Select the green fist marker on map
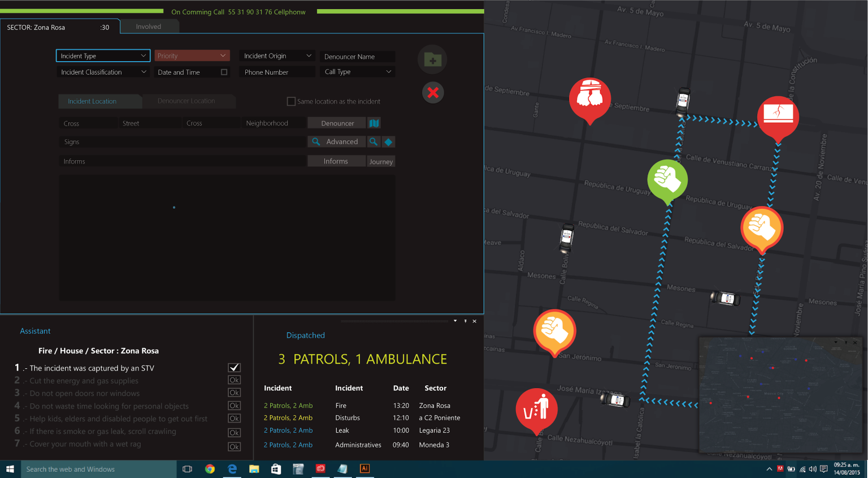868x478 pixels. point(667,179)
